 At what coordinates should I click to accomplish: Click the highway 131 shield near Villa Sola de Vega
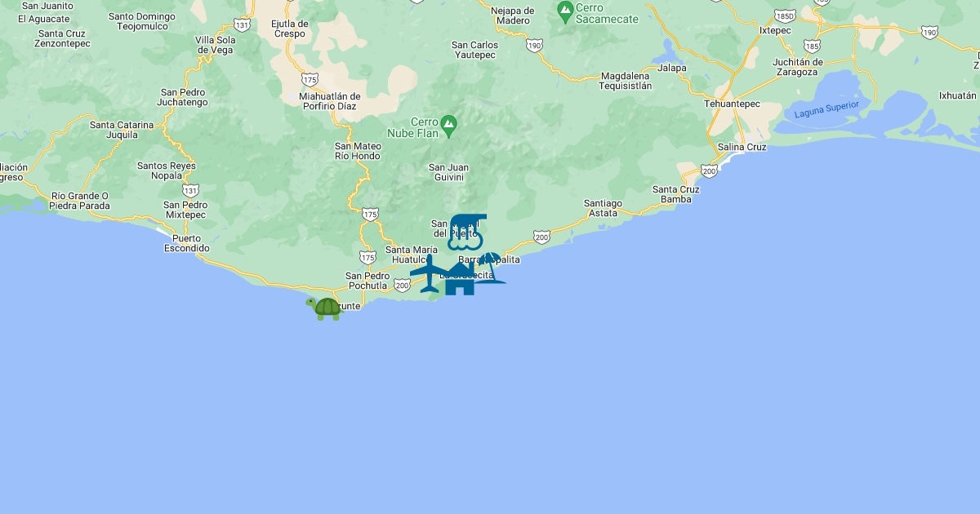pyautogui.click(x=242, y=24)
